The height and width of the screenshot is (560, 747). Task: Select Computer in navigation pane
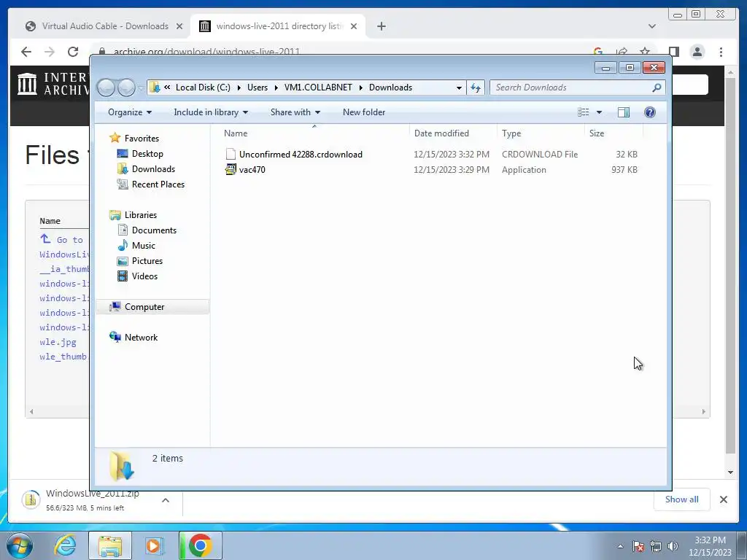[144, 307]
